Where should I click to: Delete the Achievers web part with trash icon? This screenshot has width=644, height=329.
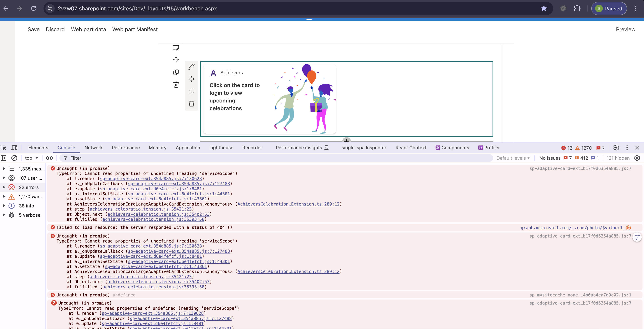click(x=192, y=104)
